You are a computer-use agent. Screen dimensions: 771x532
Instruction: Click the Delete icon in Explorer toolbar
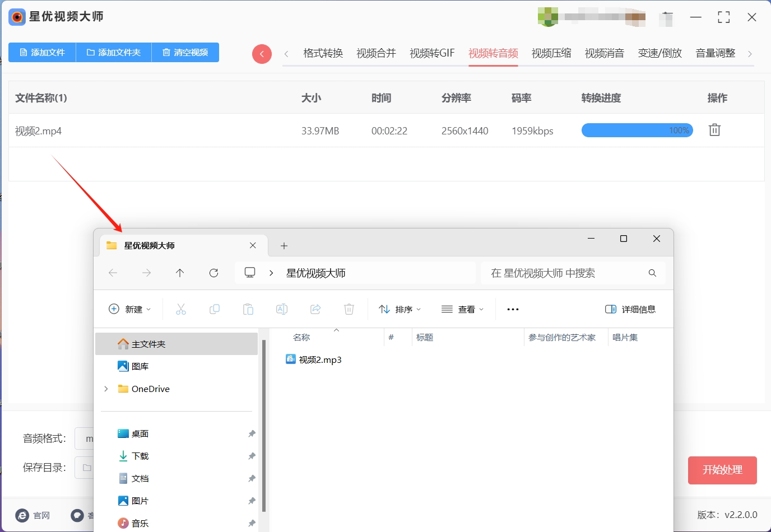(x=349, y=309)
